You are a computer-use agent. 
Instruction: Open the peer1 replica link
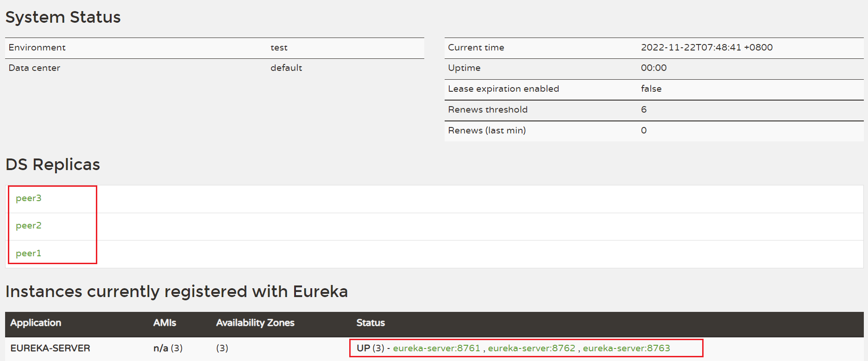coord(29,253)
